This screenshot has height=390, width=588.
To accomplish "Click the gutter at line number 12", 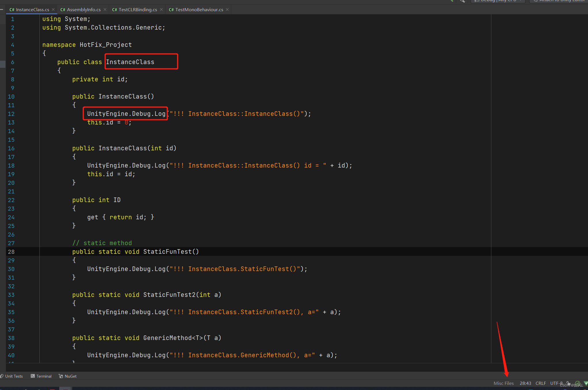I will (11, 114).
